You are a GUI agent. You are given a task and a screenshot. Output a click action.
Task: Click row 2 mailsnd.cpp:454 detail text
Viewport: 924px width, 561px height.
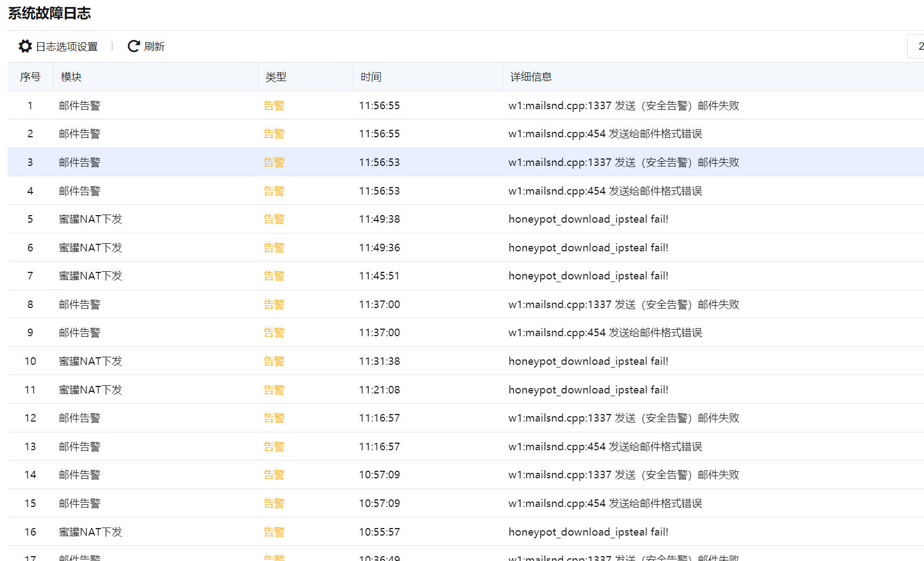pos(605,133)
